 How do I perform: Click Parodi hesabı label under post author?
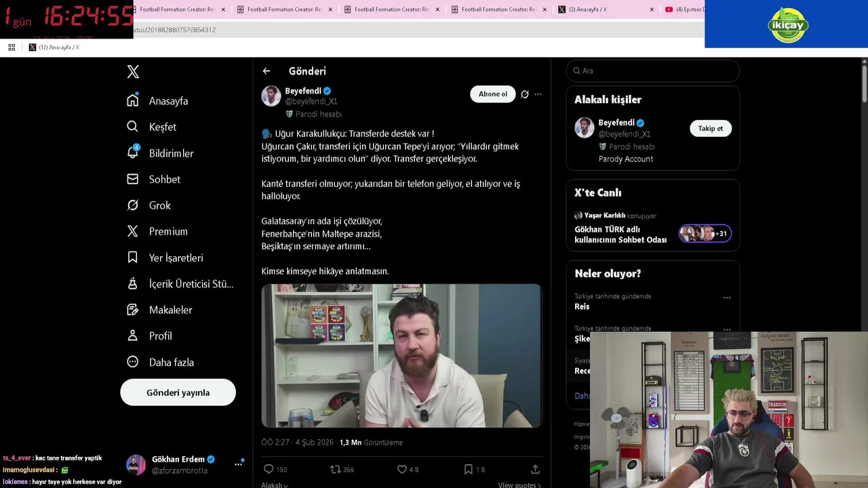[x=313, y=114]
